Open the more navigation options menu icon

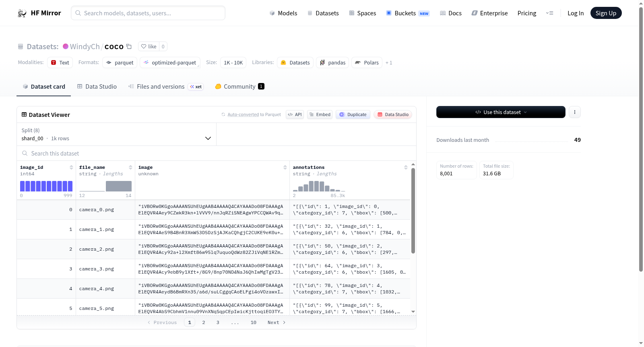pos(549,13)
